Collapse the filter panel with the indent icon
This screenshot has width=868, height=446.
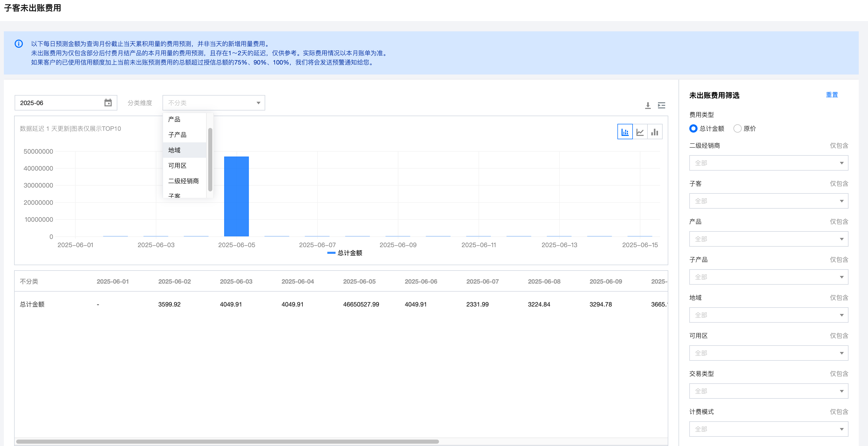click(661, 106)
